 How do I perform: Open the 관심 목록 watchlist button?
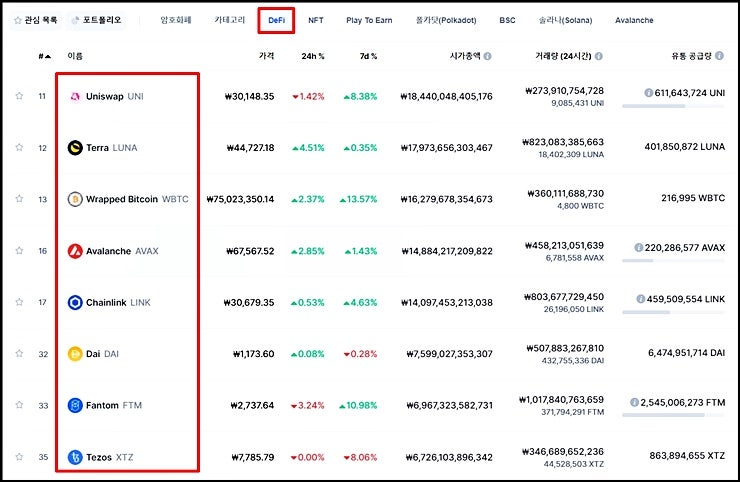click(x=35, y=20)
